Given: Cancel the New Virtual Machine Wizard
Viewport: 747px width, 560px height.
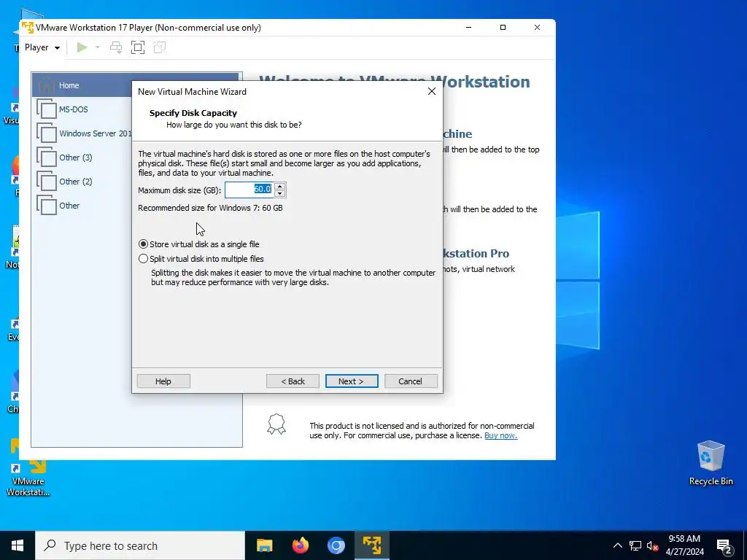Looking at the screenshot, I should (x=411, y=381).
